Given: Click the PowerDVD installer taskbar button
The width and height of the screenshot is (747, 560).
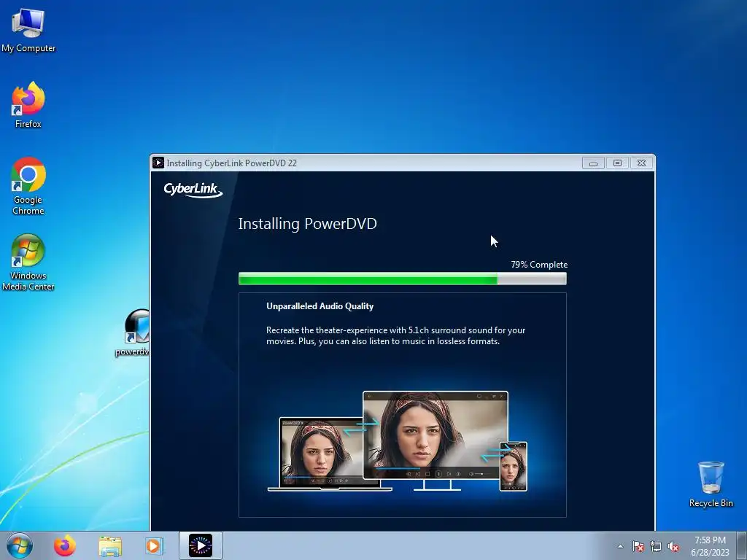Looking at the screenshot, I should pyautogui.click(x=200, y=545).
